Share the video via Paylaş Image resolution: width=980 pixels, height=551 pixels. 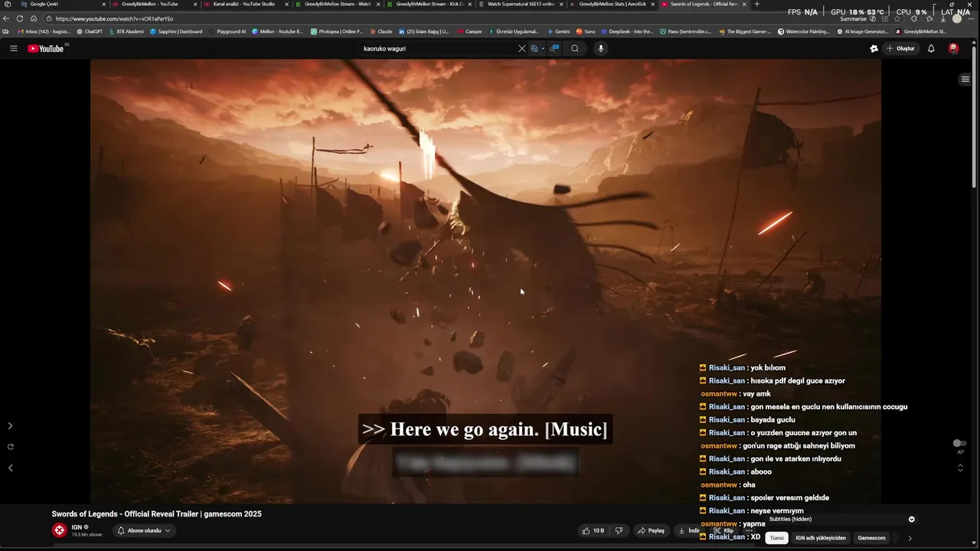click(652, 530)
